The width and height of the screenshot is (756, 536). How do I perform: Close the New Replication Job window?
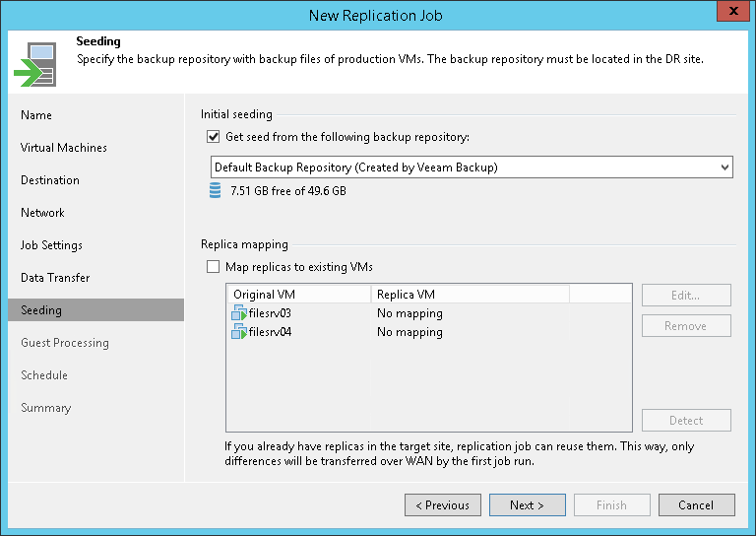point(729,14)
